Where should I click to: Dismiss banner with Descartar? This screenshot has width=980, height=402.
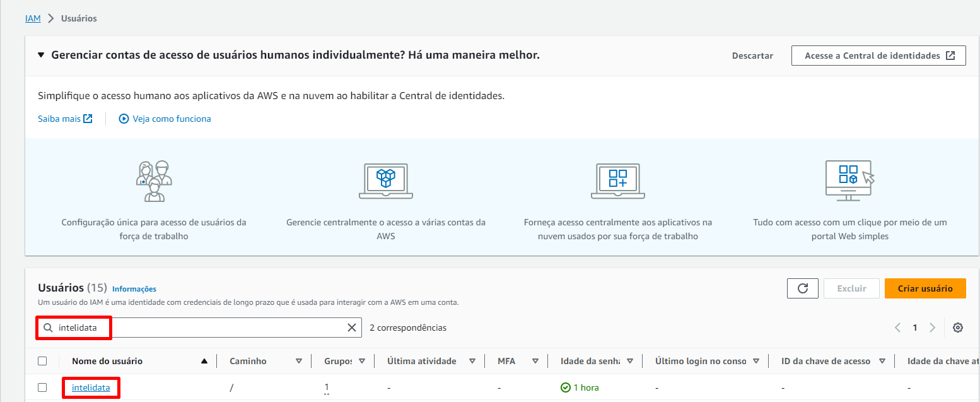(x=752, y=56)
